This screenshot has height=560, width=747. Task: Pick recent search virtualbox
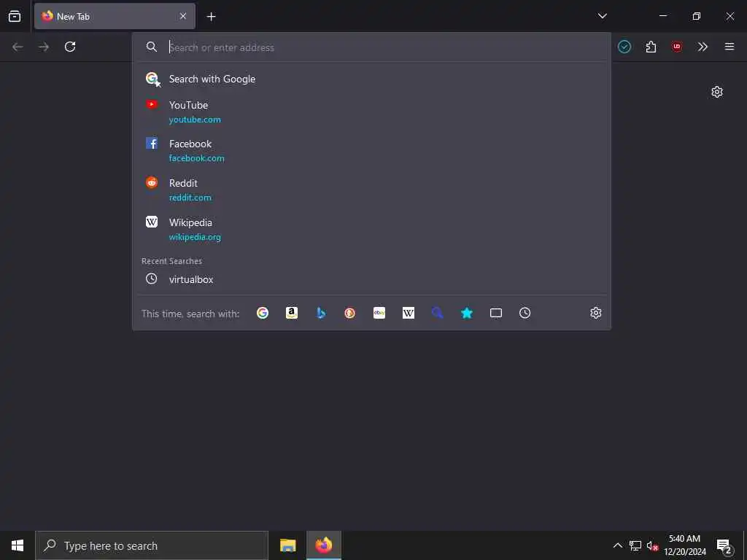[371, 279]
